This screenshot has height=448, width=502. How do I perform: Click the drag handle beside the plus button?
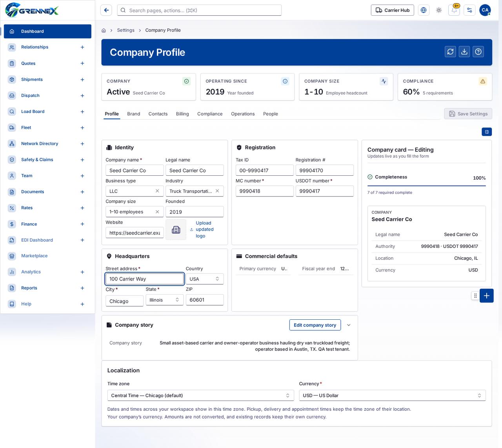point(475,296)
